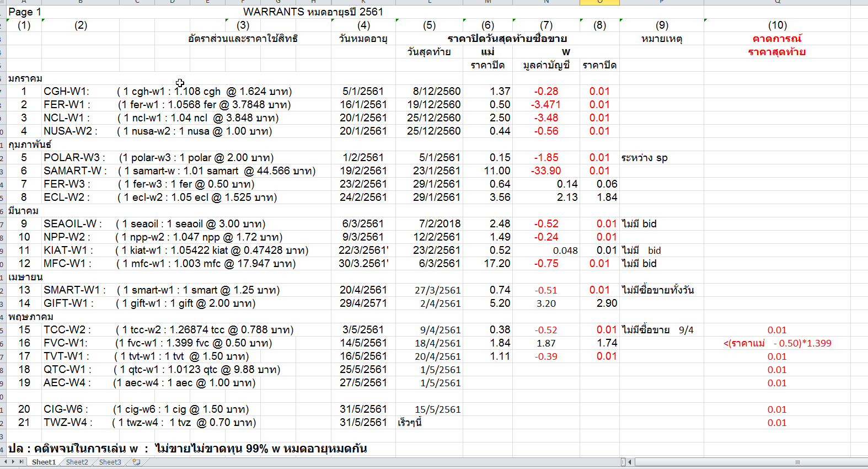Image resolution: width=868 pixels, height=469 pixels.
Task: Select the 'เร็วๆนี้' cell in TWZ-W4 row
Action: (x=410, y=422)
